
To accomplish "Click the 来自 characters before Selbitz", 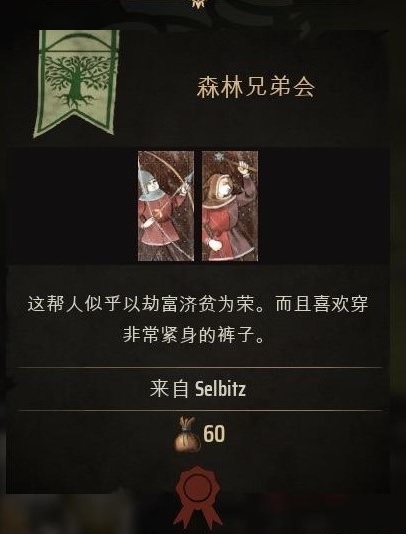I will [169, 389].
